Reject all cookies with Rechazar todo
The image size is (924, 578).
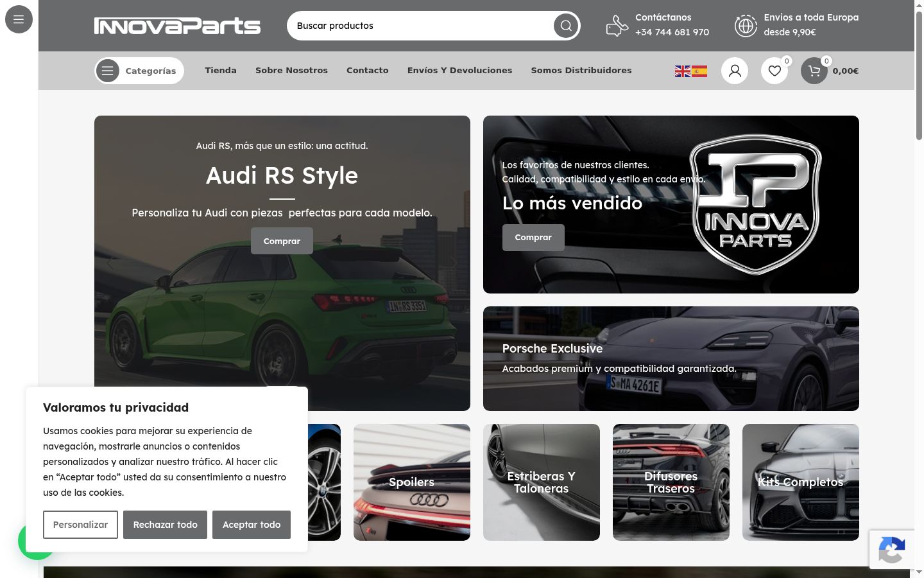click(165, 525)
